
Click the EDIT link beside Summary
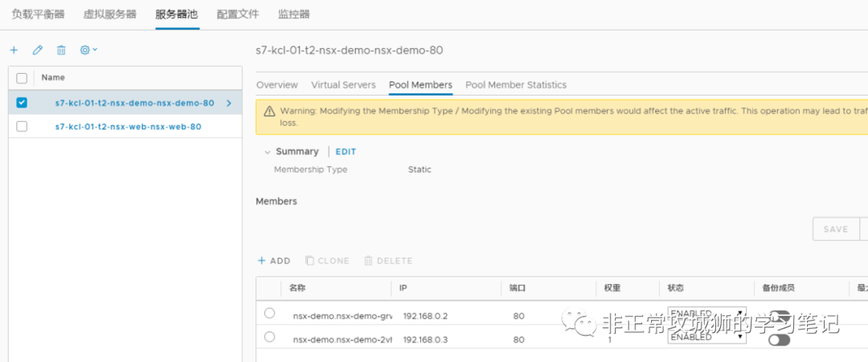pyautogui.click(x=346, y=152)
